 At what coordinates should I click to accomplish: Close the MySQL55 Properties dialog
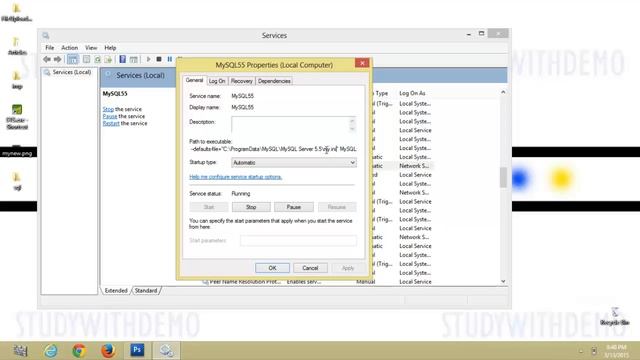[x=362, y=63]
